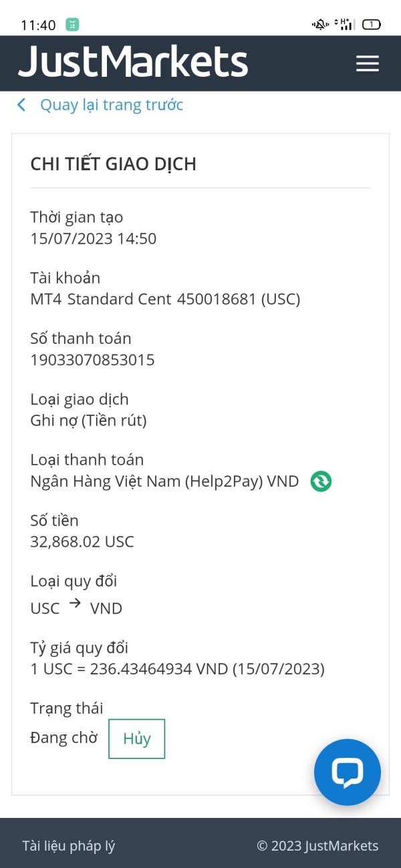Image resolution: width=401 pixels, height=868 pixels.
Task: Open the 'Tài liệu pháp lý' link
Action: coord(69,846)
